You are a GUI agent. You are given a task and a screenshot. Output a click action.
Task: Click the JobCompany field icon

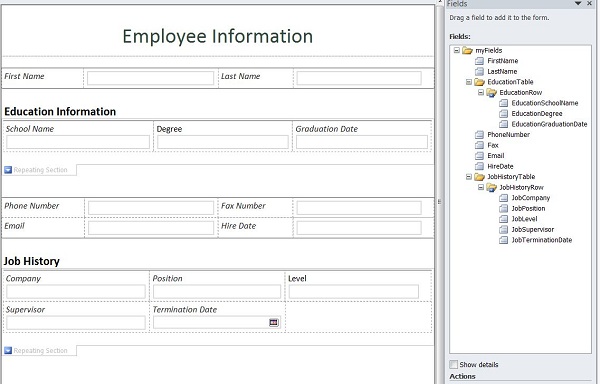click(x=504, y=198)
